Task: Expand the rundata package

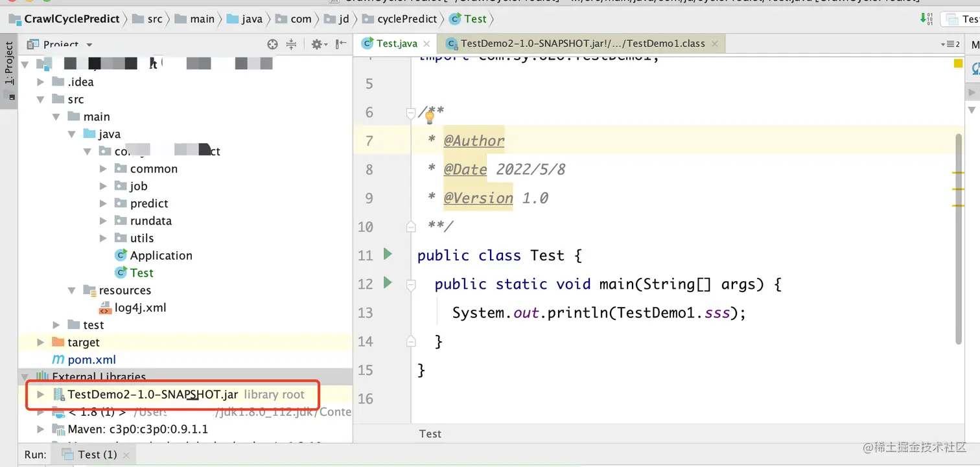Action: (x=103, y=221)
